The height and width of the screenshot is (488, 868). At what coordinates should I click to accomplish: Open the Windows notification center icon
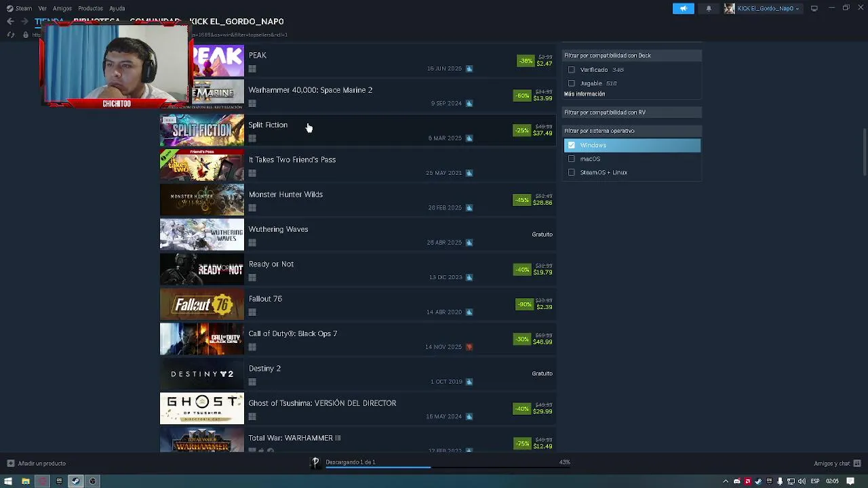coord(850,481)
